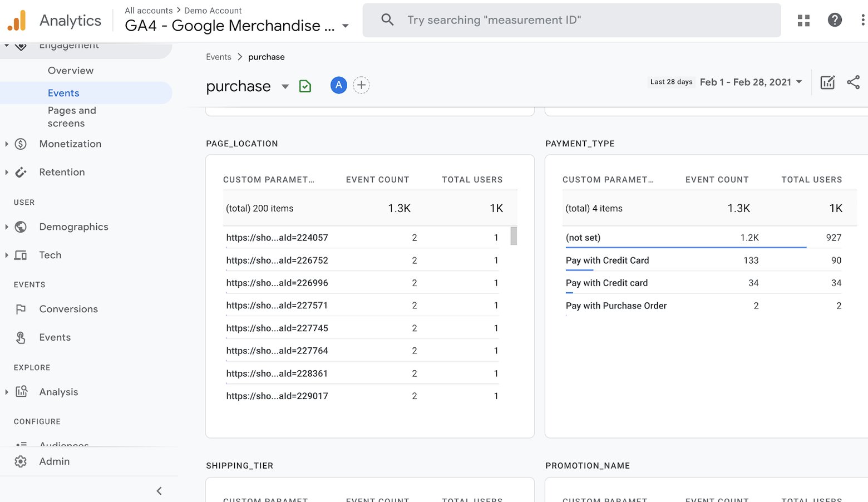Click the green verified event icon beside purchase
This screenshot has height=502, width=868.
305,86
